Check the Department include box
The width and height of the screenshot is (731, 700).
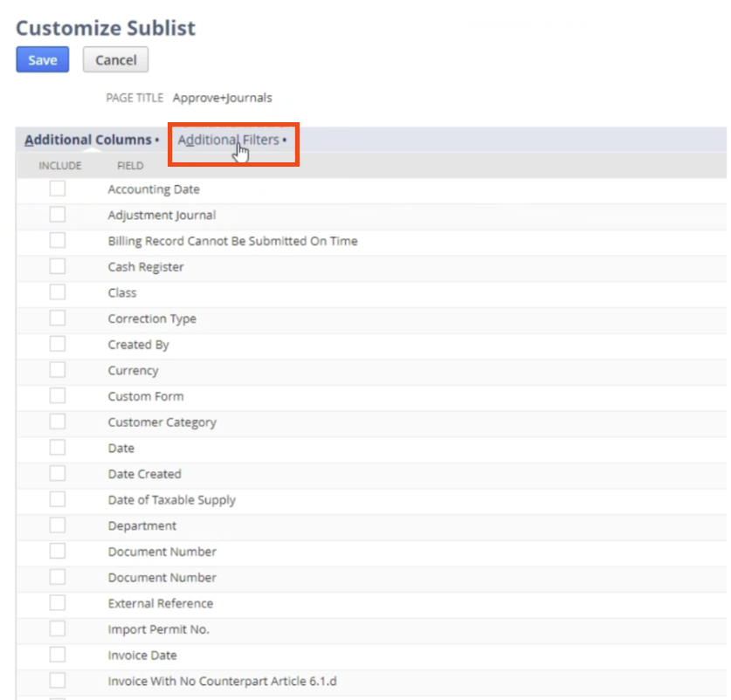pos(58,525)
